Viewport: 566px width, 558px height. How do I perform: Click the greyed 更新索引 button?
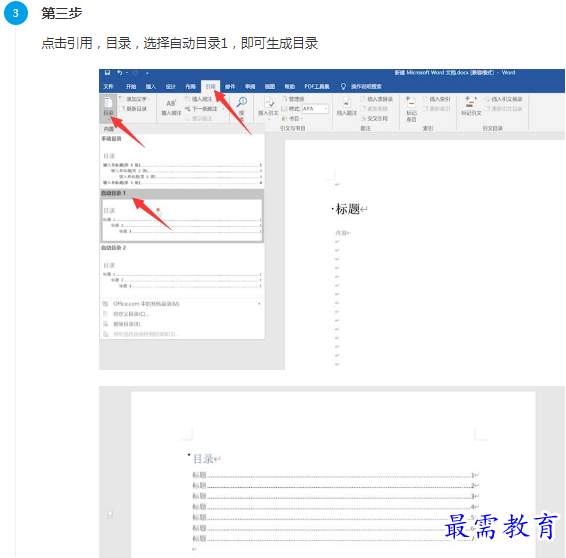point(437,109)
